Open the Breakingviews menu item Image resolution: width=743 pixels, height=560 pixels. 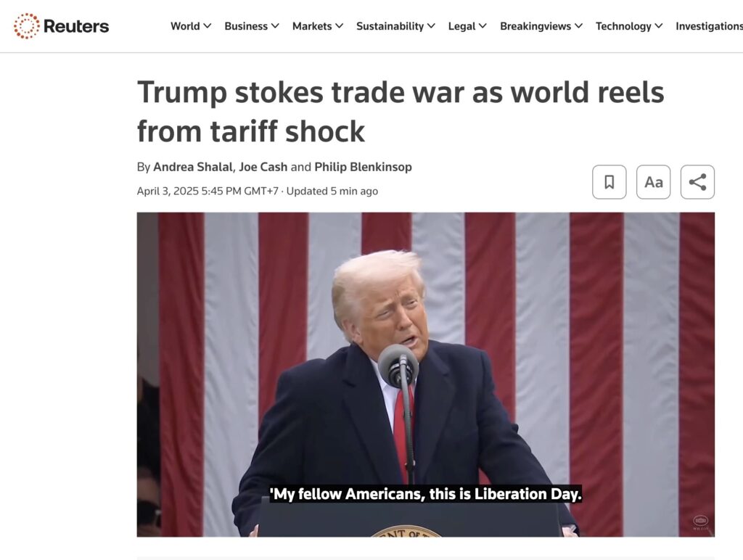pyautogui.click(x=541, y=26)
